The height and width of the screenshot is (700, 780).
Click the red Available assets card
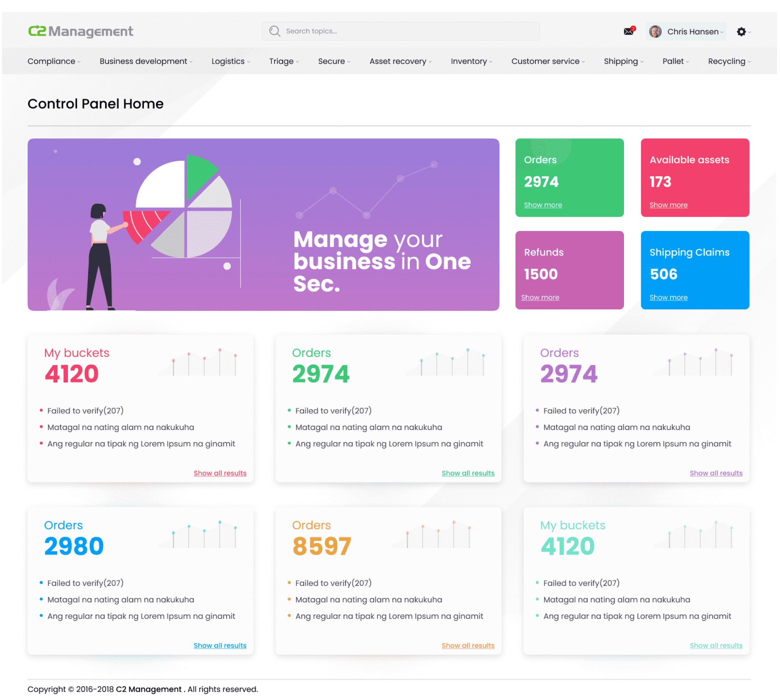pyautogui.click(x=695, y=177)
